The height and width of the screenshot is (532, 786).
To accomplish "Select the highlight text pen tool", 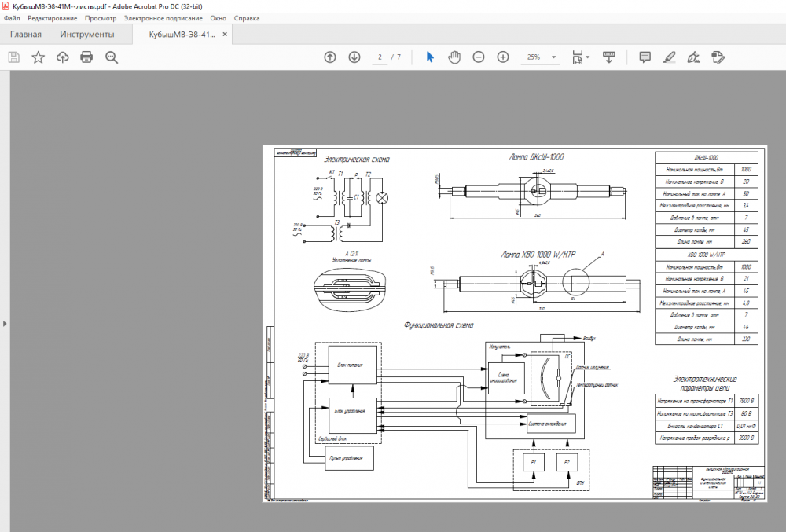I will tap(669, 57).
